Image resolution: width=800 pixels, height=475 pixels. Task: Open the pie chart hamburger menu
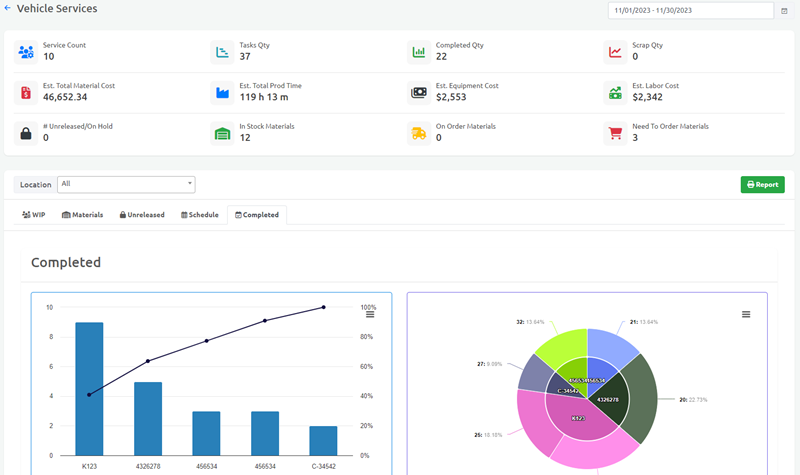746,314
